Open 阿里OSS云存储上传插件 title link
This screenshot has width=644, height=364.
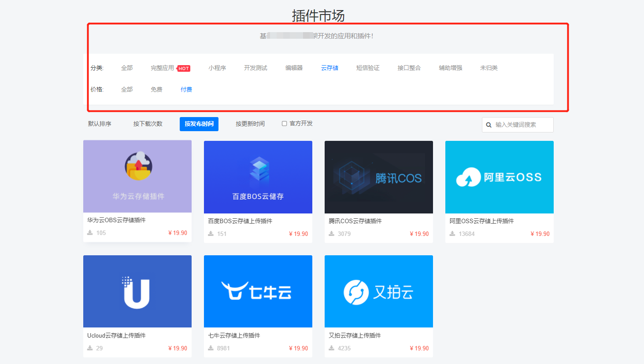[481, 221]
